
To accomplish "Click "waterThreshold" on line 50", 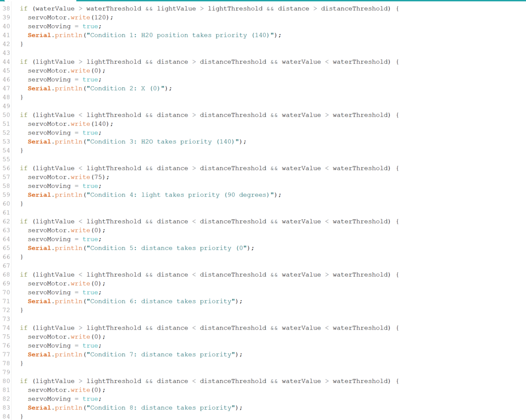I will pos(360,116).
